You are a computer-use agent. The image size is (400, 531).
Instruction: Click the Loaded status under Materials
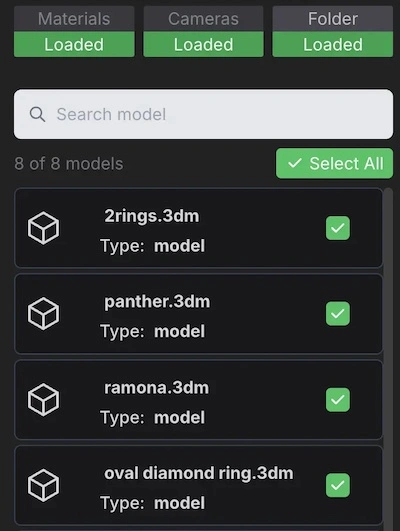click(x=74, y=44)
